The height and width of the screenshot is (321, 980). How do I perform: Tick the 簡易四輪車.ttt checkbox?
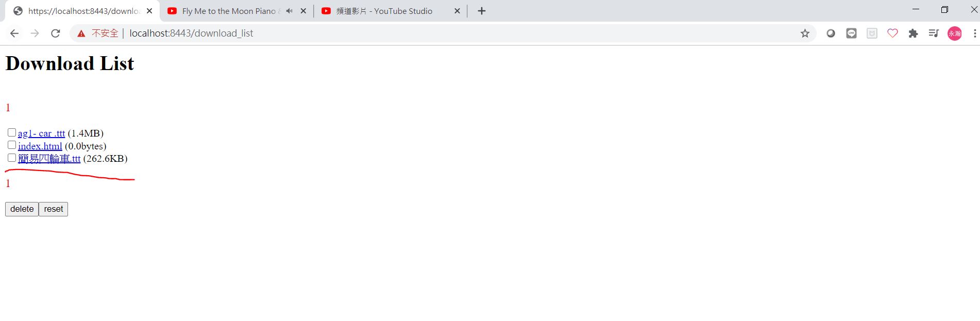point(12,158)
